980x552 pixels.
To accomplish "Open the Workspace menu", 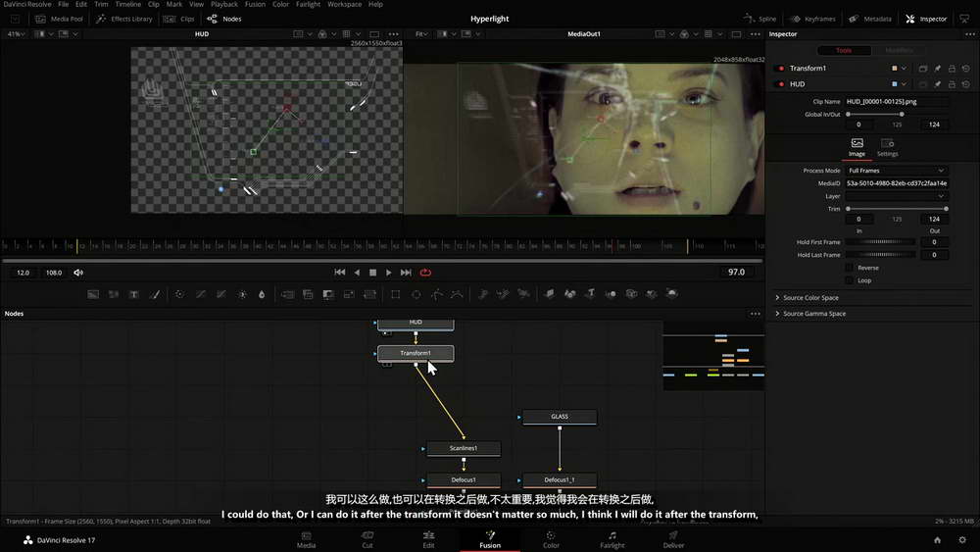I will tap(344, 4).
